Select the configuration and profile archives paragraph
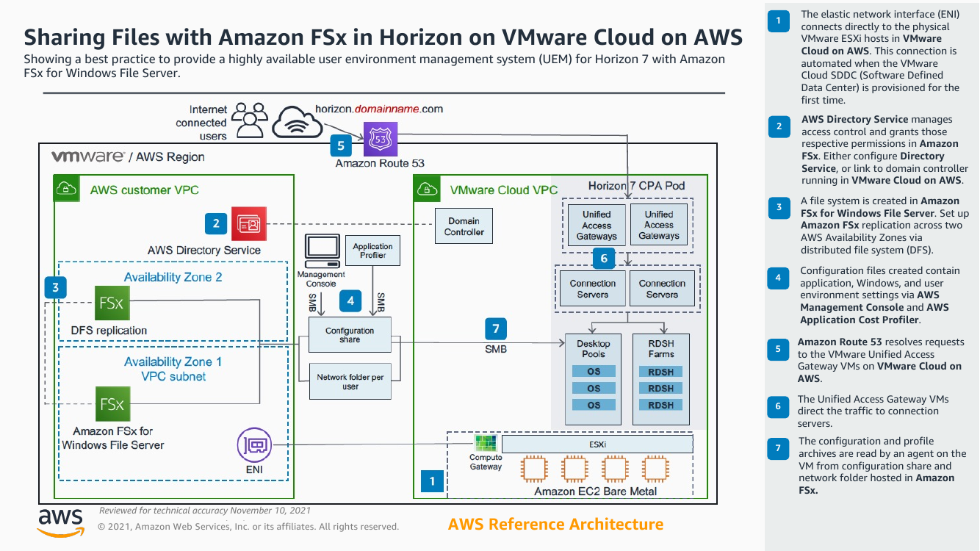Image resolution: width=980 pixels, height=551 pixels. [x=882, y=466]
